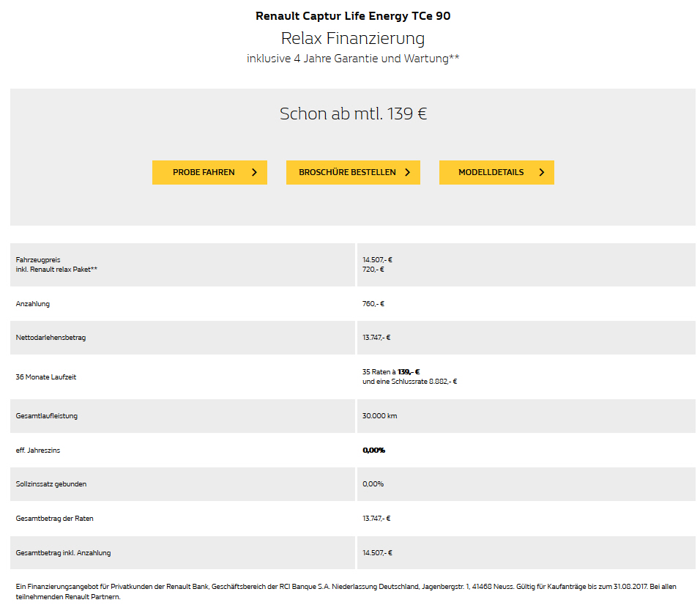
Task: Click the chevron icon on Modelldetails
Action: (x=542, y=172)
